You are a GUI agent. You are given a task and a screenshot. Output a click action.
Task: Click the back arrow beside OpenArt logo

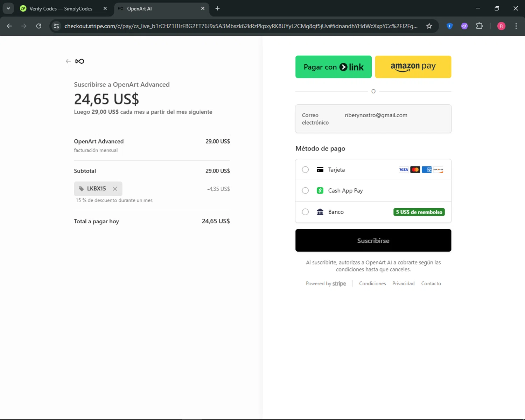pyautogui.click(x=68, y=61)
